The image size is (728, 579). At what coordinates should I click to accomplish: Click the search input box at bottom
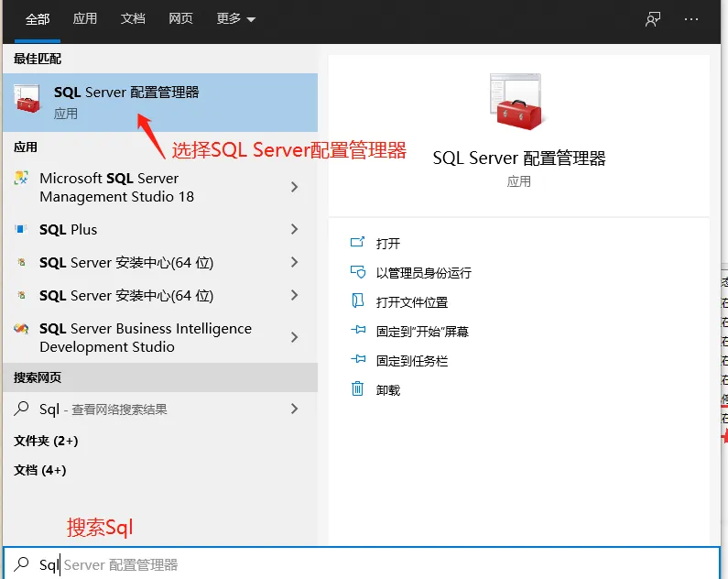coord(366,565)
